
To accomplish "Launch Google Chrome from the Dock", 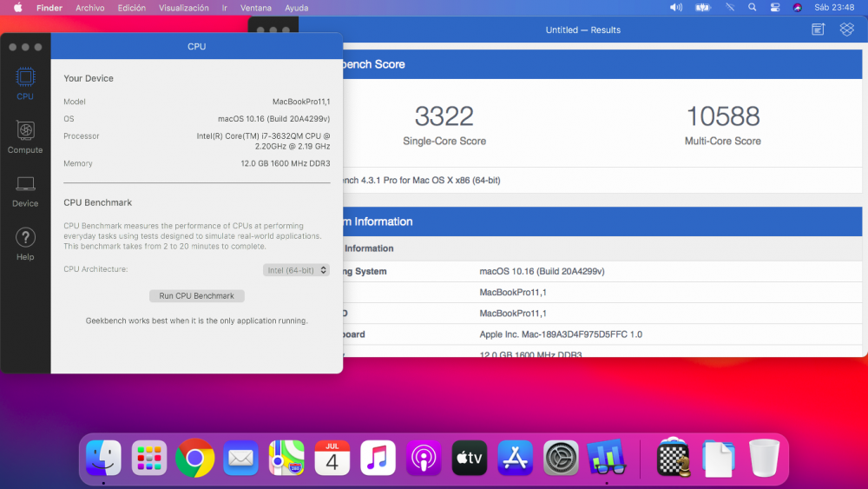I will click(194, 458).
